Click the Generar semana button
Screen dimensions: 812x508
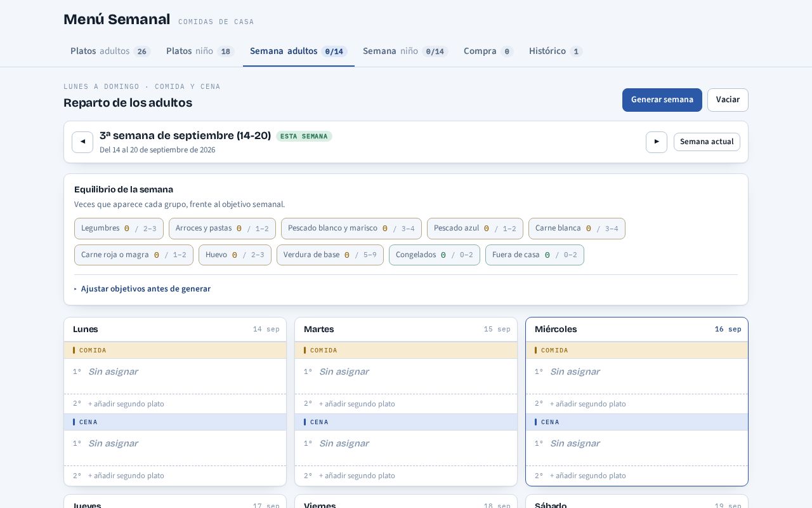pyautogui.click(x=662, y=100)
